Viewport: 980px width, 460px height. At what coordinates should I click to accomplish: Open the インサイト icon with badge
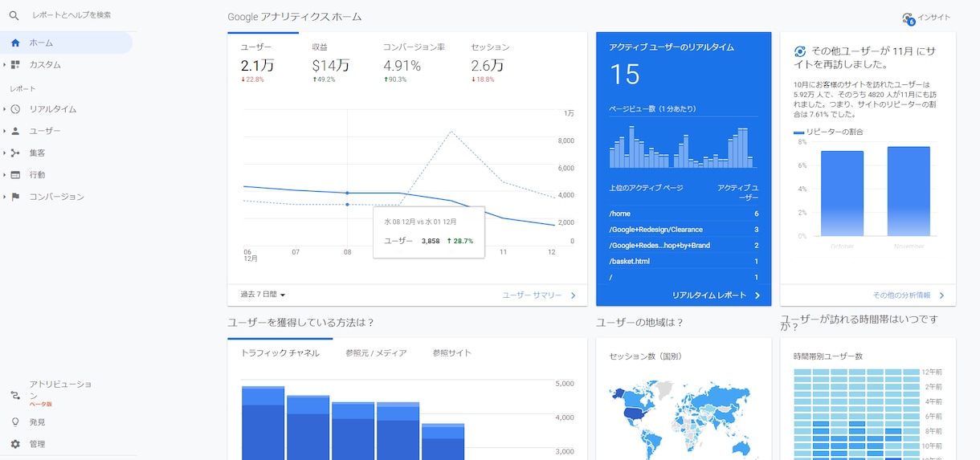(x=908, y=18)
